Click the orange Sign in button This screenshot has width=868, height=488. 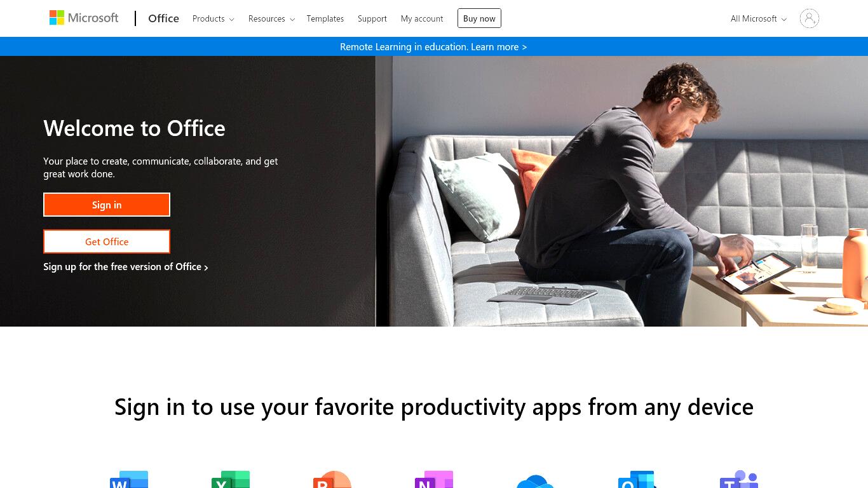tap(107, 205)
